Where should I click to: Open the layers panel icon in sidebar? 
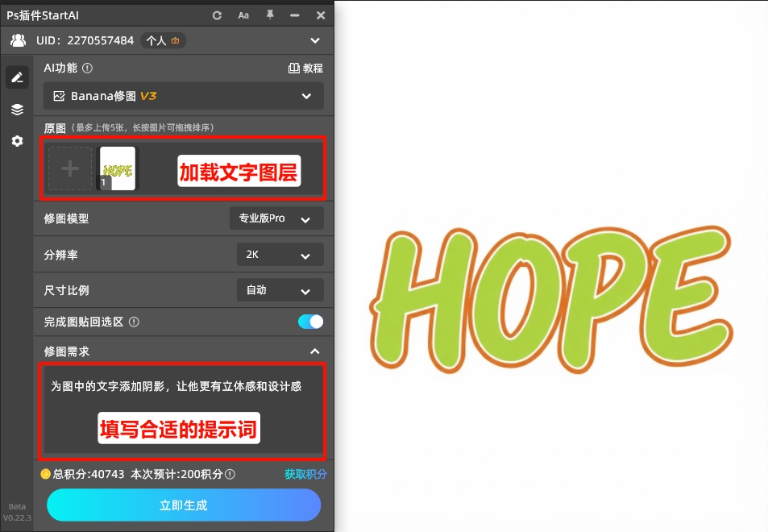17,109
